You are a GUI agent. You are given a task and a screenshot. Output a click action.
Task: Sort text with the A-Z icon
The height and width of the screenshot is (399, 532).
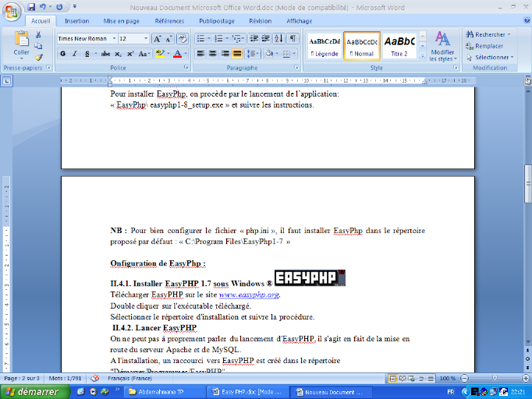[x=278, y=38]
